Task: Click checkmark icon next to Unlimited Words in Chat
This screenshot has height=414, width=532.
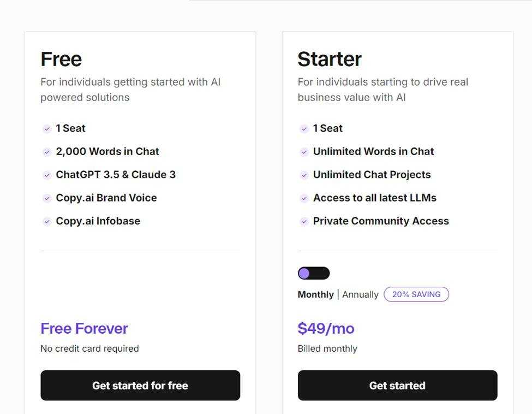Action: pos(304,152)
